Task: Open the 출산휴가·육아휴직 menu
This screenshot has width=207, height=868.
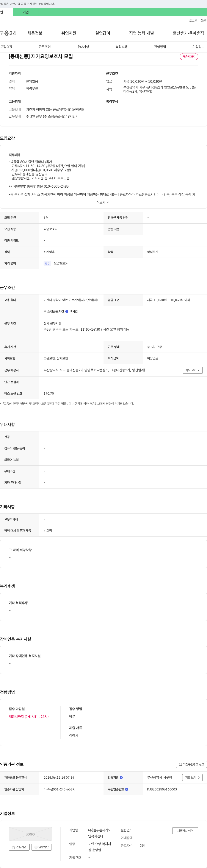Action: point(188,33)
